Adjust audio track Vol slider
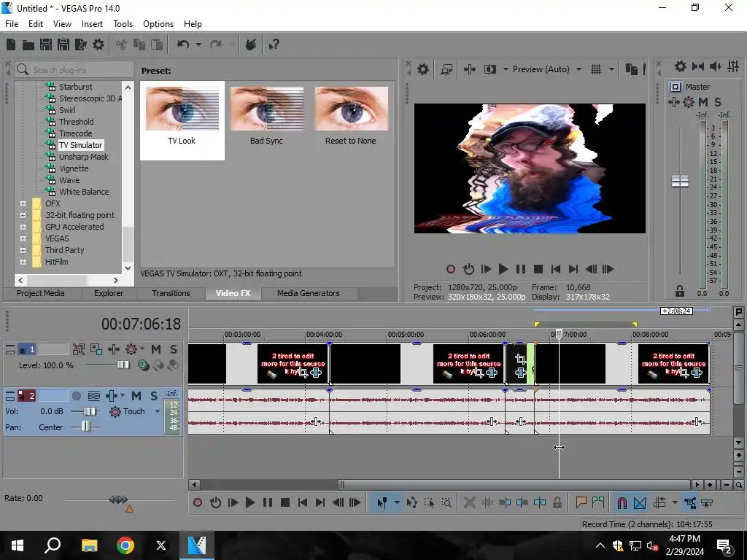 [90, 411]
